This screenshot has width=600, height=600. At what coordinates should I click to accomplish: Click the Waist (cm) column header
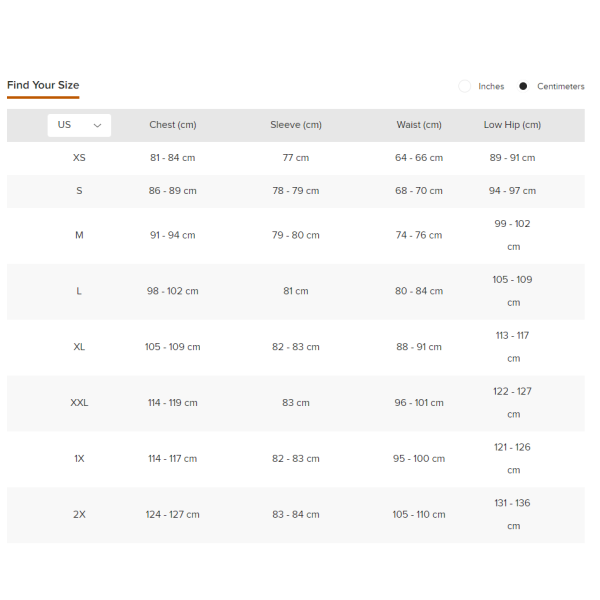coord(419,125)
